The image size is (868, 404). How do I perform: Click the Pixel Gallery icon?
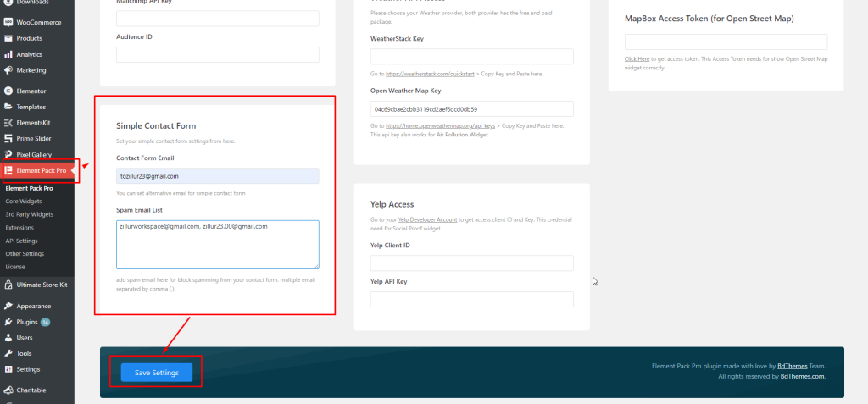click(8, 154)
